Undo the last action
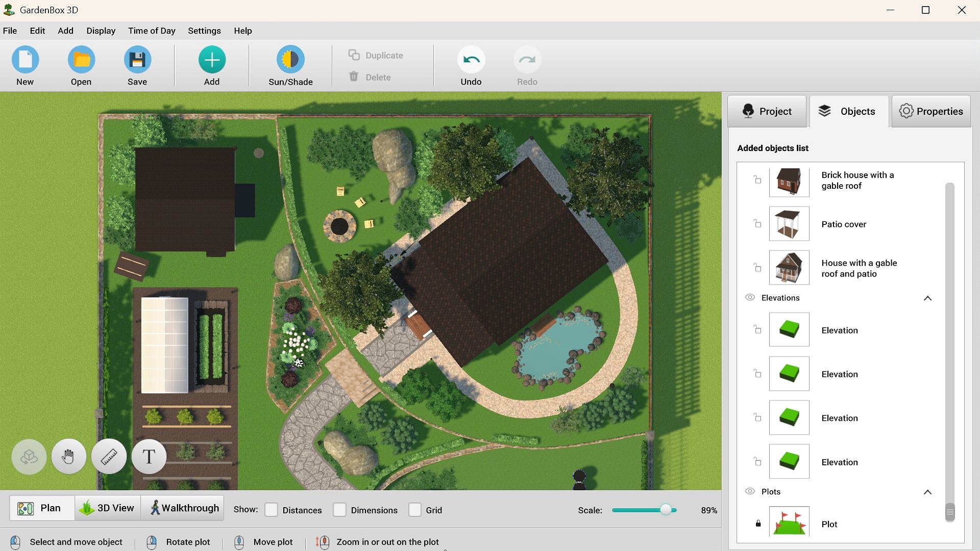This screenshot has width=980, height=551. (471, 60)
